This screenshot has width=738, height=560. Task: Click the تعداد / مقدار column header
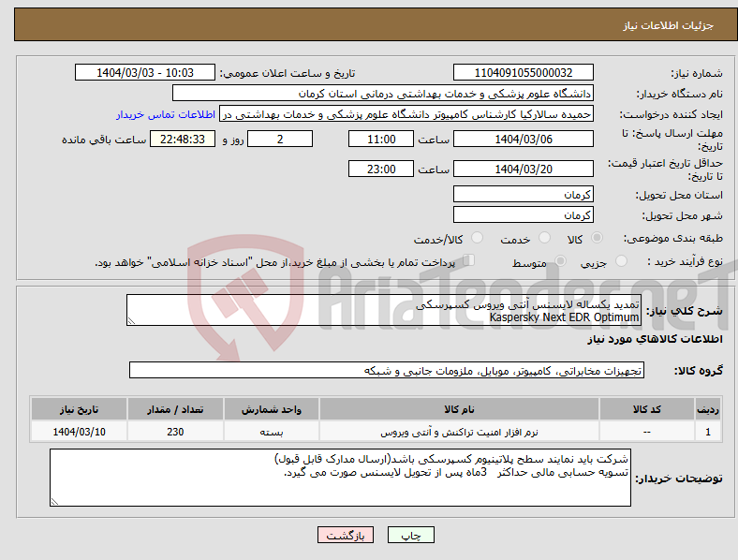[x=175, y=409]
